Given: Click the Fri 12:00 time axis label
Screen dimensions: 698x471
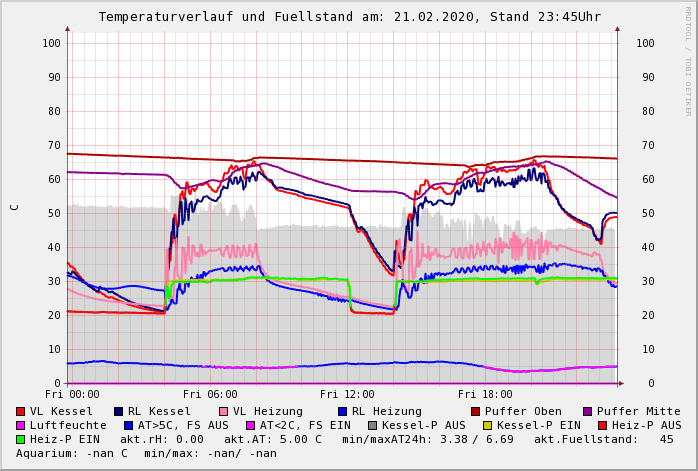Looking at the screenshot, I should 347,395.
